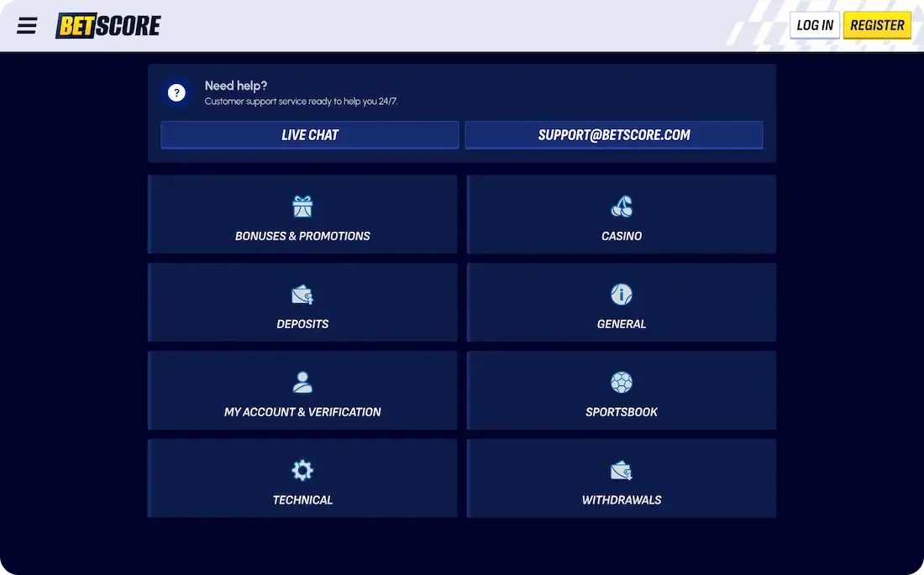Open the Casino help category
The width and height of the screenshot is (924, 575).
[x=621, y=214]
